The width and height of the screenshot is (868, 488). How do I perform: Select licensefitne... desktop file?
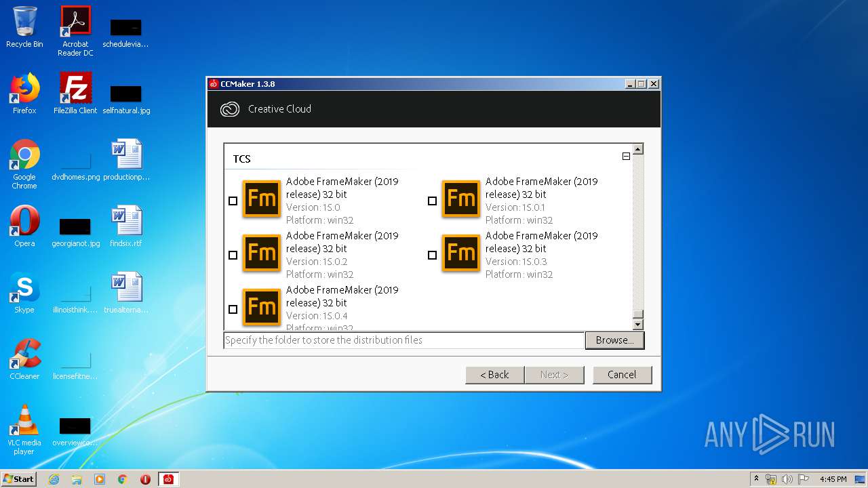(x=75, y=366)
